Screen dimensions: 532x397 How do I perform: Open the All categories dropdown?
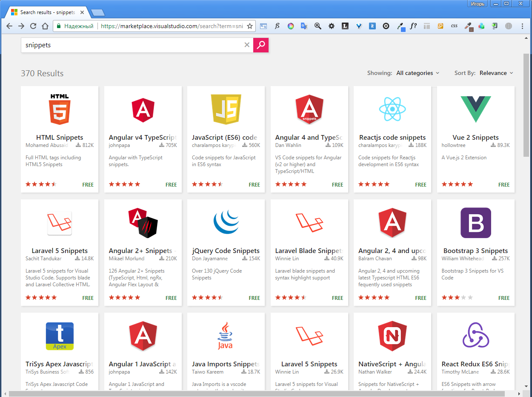click(x=418, y=73)
